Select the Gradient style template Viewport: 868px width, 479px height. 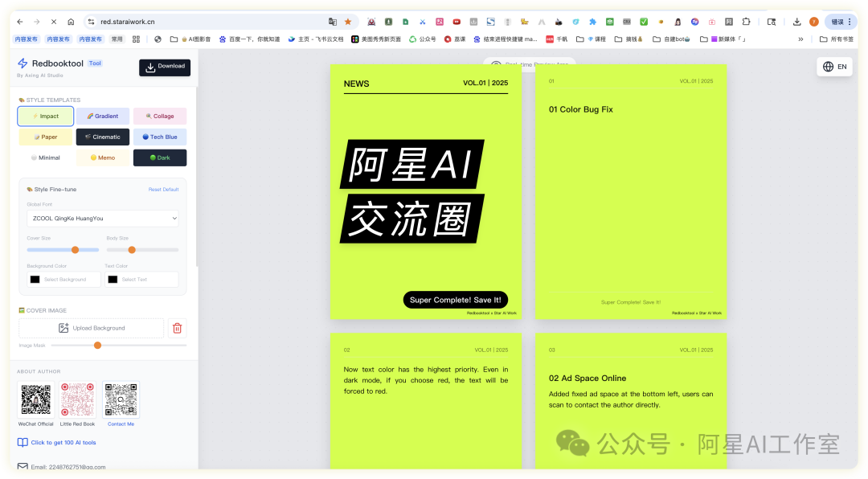click(103, 117)
